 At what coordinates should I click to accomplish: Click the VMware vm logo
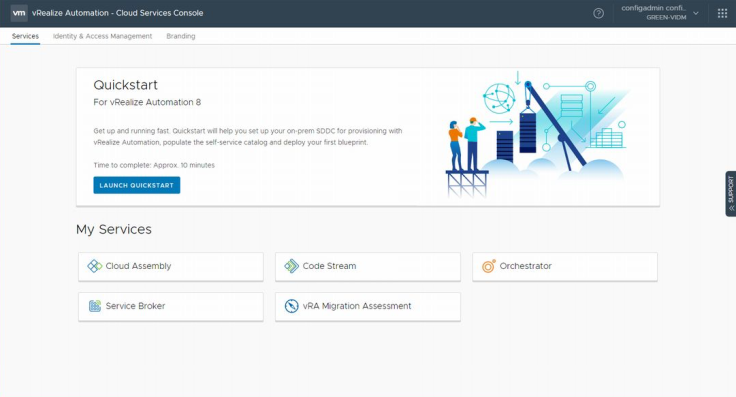[19, 13]
